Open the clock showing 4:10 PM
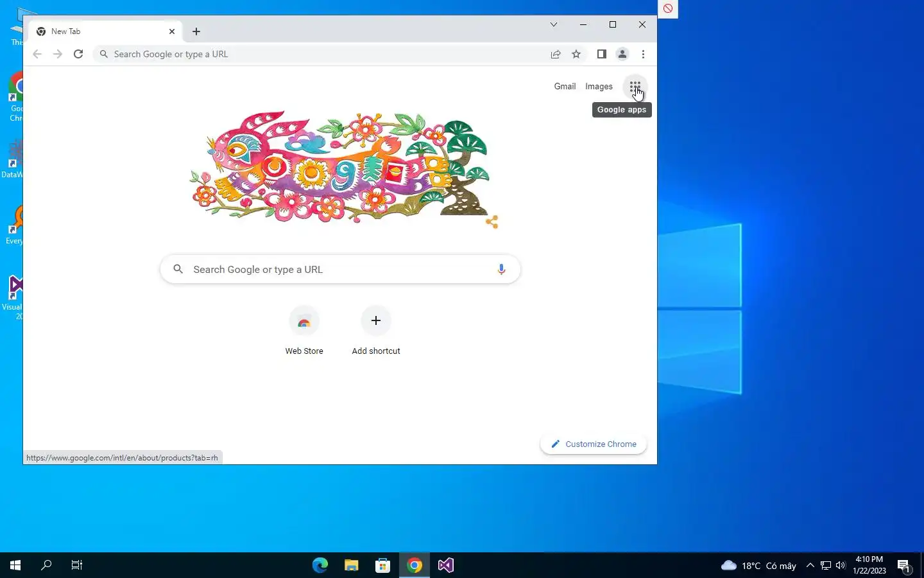The width and height of the screenshot is (924, 578). [869, 565]
